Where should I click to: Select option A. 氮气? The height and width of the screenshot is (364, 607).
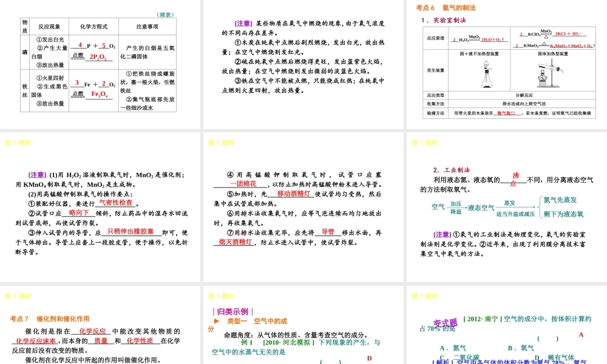point(453,348)
